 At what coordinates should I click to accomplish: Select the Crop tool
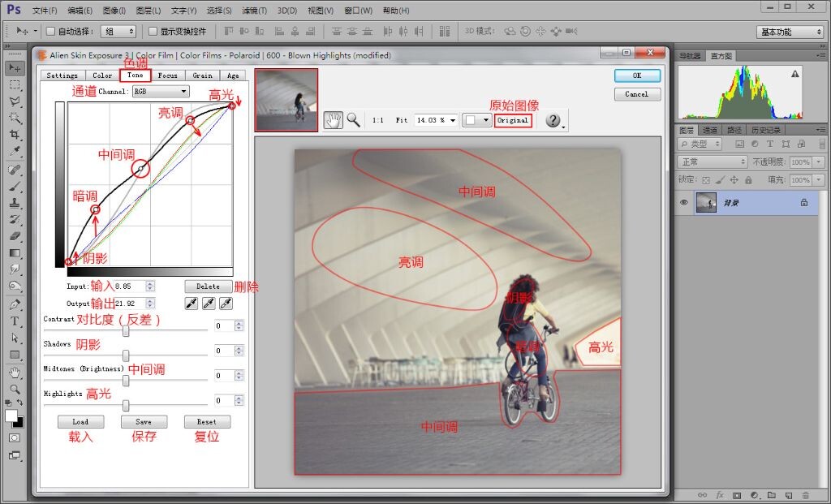point(15,135)
